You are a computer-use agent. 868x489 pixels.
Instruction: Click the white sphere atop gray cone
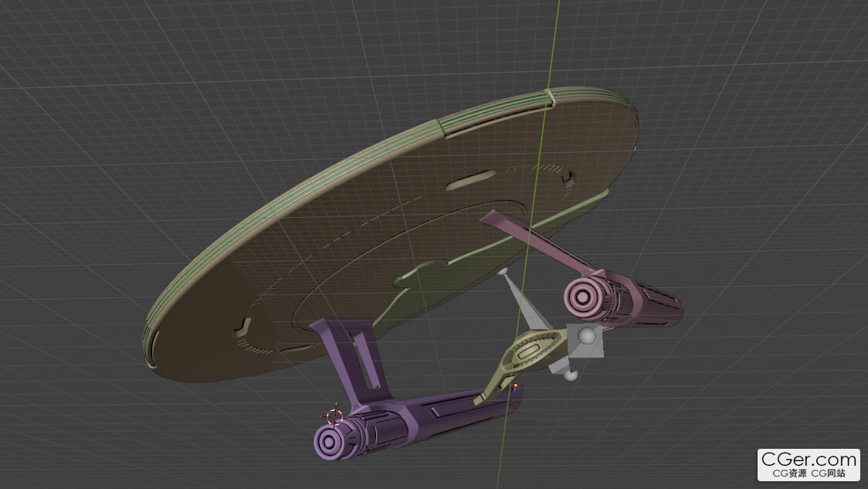pyautogui.click(x=503, y=271)
